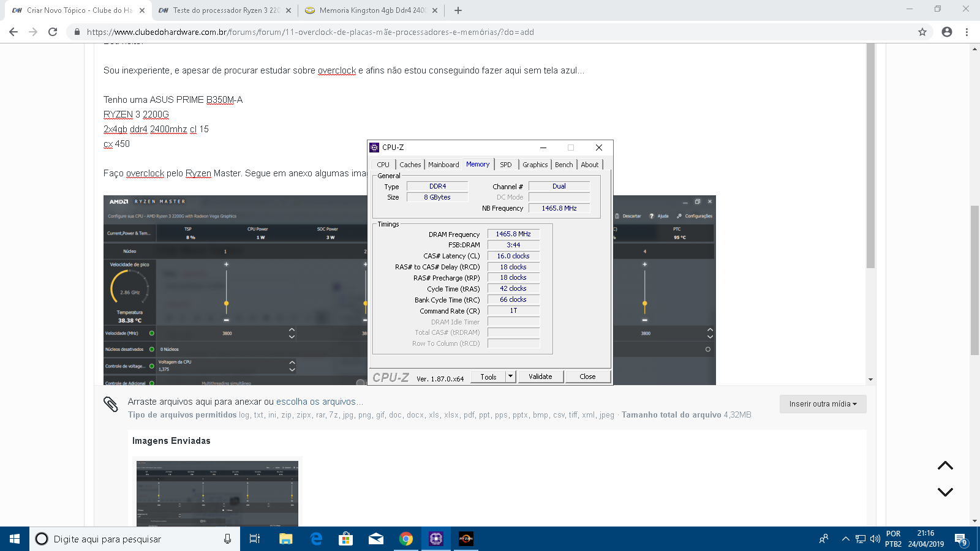This screenshot has height=551, width=980.
Task: Jump to page top with up chevron
Action: 945,466
